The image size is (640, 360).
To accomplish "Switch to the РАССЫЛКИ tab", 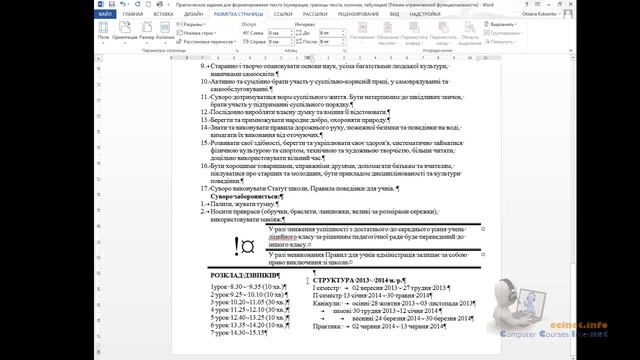I will (x=315, y=14).
